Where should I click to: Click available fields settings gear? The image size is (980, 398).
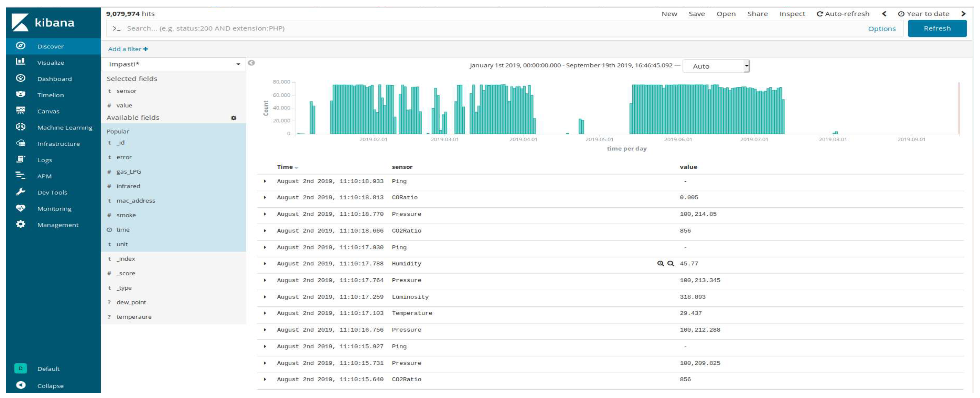(234, 118)
